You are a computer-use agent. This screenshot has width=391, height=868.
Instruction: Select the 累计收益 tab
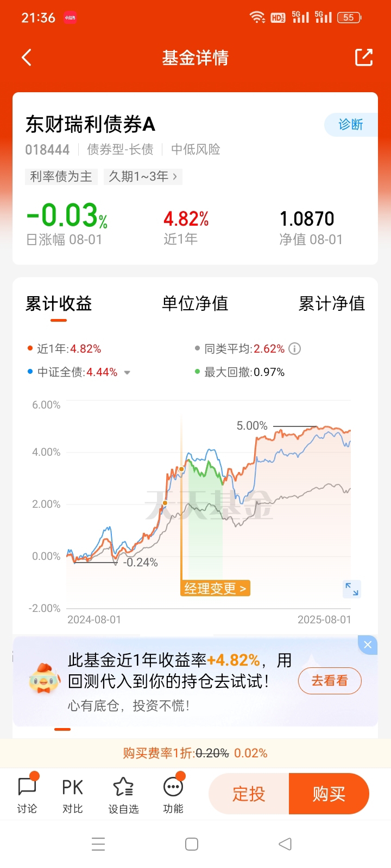(x=59, y=304)
